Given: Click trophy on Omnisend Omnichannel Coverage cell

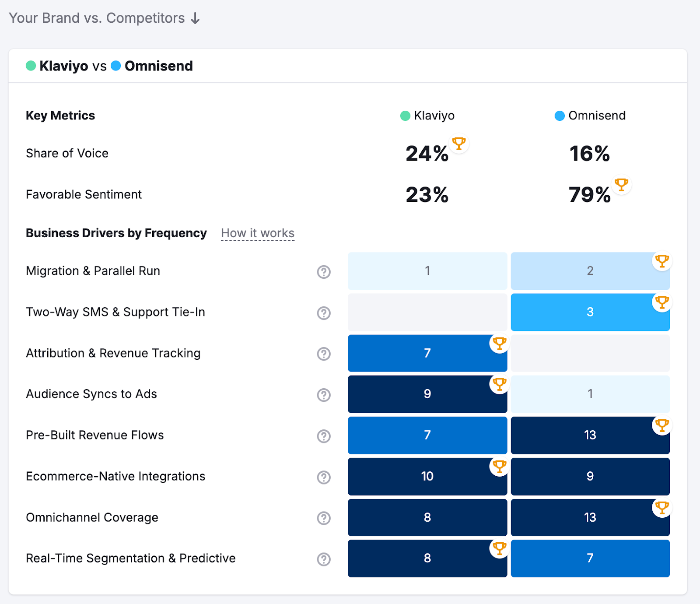Looking at the screenshot, I should [662, 508].
